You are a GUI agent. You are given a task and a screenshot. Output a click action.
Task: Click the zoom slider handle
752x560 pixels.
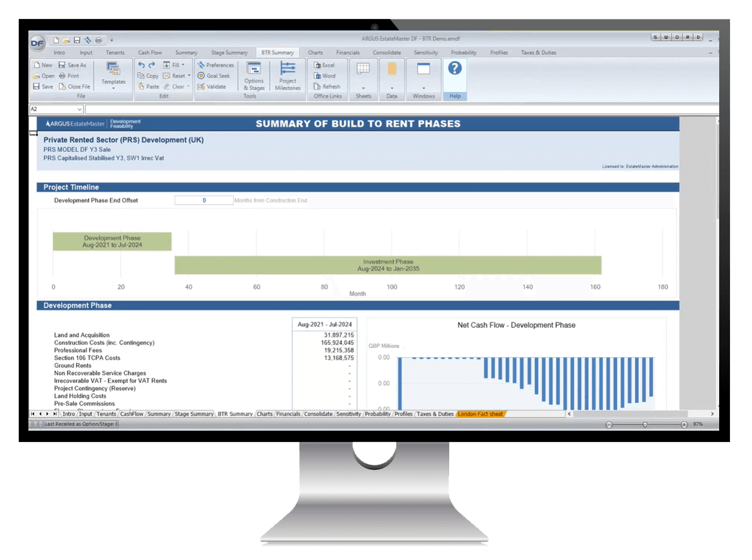tap(645, 424)
